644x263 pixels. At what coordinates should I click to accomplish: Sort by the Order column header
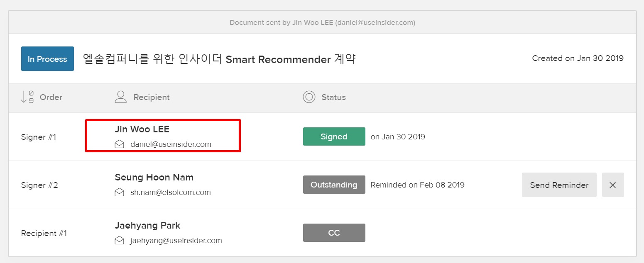tap(51, 97)
